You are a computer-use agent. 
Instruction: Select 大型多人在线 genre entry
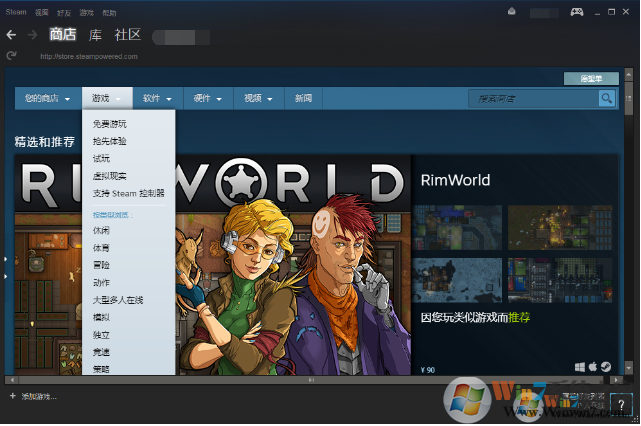pyautogui.click(x=118, y=299)
